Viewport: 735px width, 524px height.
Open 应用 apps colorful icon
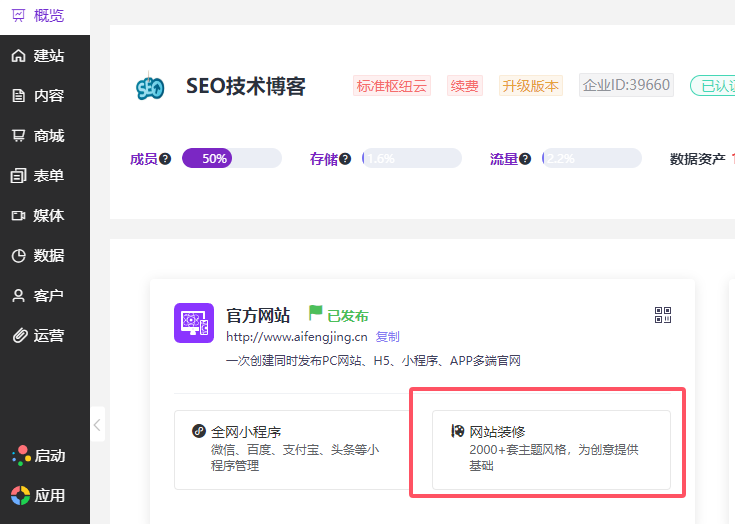point(21,495)
